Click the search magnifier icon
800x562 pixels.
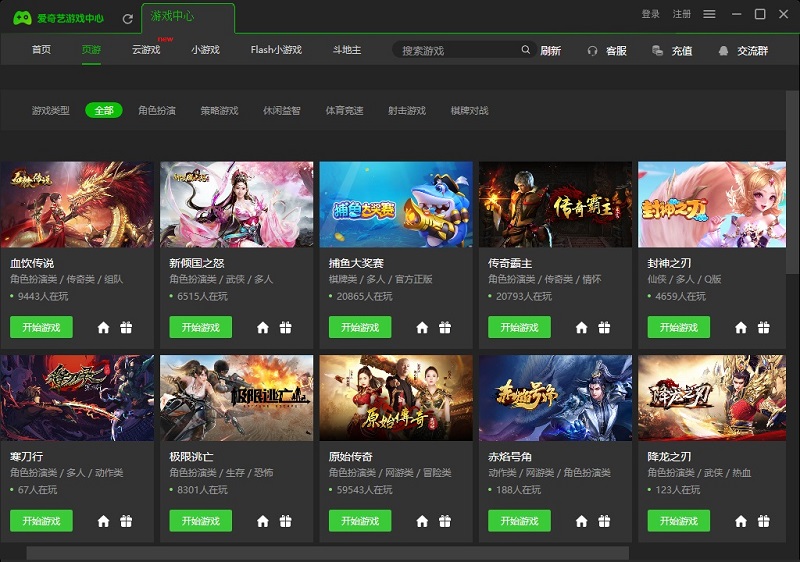click(x=526, y=49)
